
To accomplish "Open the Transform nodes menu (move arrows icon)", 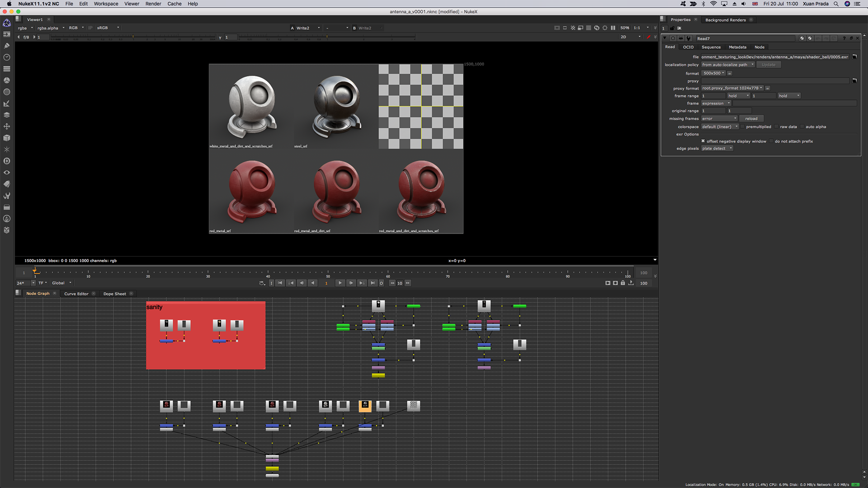I will coord(7,127).
